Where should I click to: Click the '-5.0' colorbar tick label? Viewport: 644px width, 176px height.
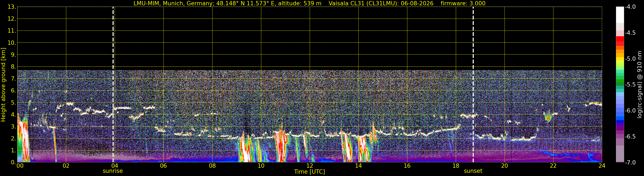coord(630,59)
